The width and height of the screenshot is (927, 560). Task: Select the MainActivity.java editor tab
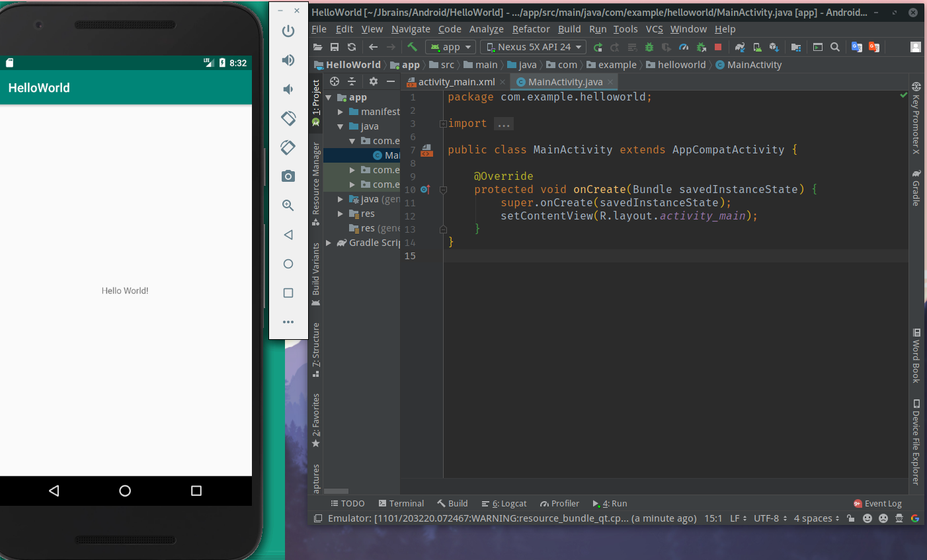click(x=565, y=82)
